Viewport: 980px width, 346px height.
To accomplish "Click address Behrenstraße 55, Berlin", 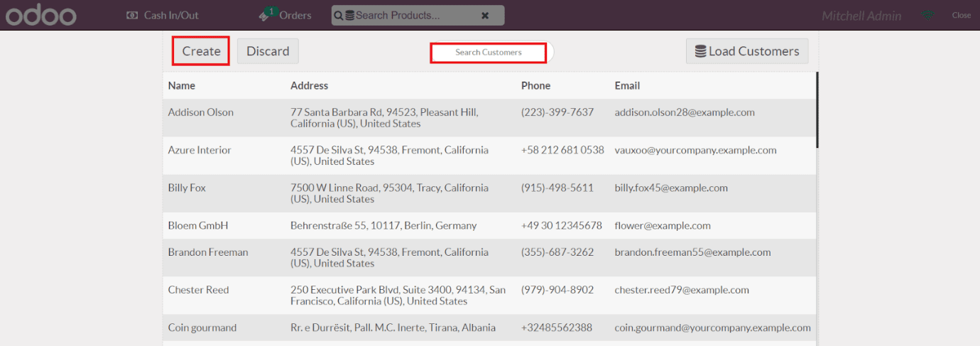I will click(x=383, y=225).
